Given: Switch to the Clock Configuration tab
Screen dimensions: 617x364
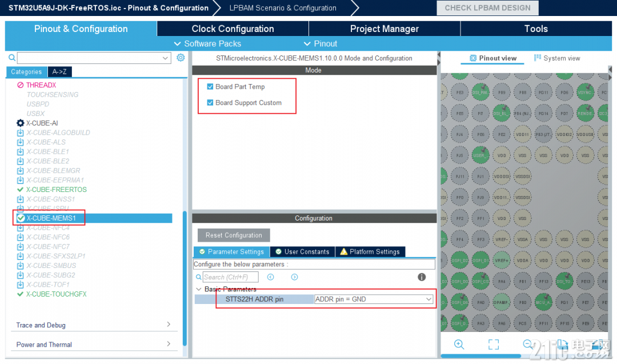Looking at the screenshot, I should click(233, 29).
